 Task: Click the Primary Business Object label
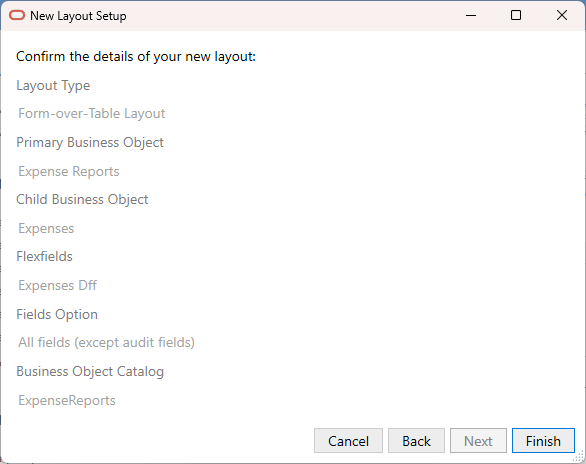pyautogui.click(x=90, y=142)
